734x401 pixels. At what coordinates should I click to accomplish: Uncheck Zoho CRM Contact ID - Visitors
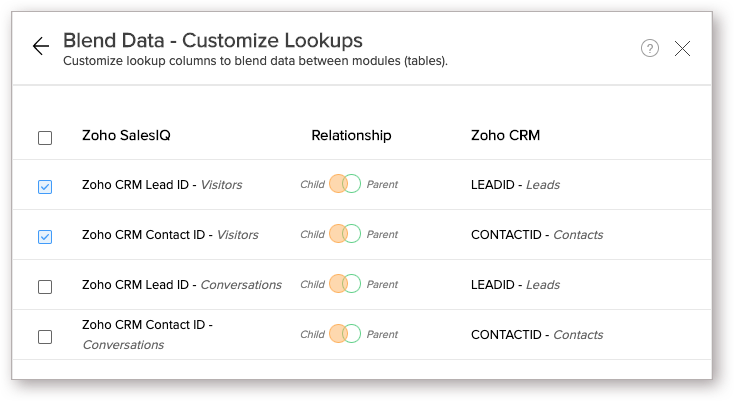pyautogui.click(x=45, y=237)
